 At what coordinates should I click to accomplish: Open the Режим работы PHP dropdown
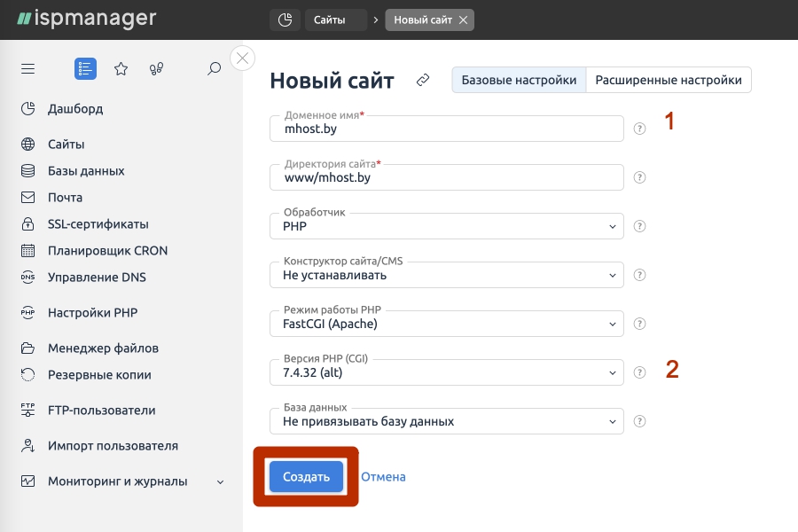pyautogui.click(x=447, y=324)
